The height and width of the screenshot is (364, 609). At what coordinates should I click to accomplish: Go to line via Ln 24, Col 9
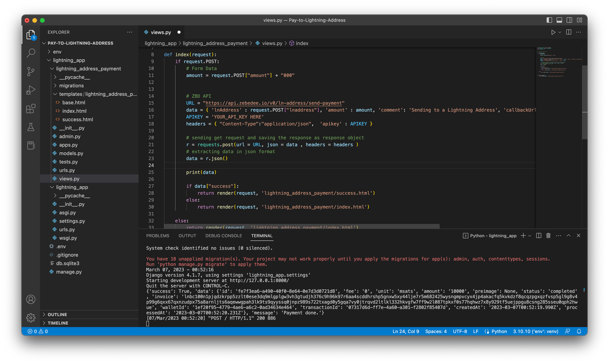pyautogui.click(x=406, y=331)
